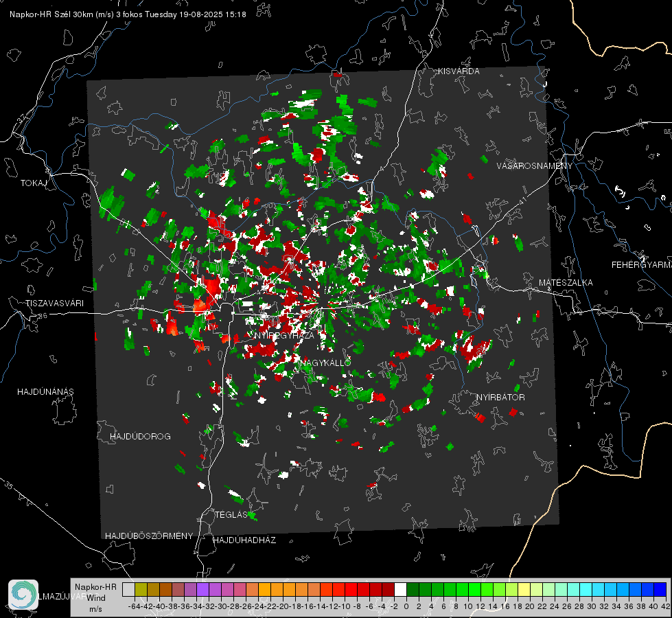Image resolution: width=672 pixels, height=618 pixels.
Task: Select the MÁTÉSZALKA label
Action: point(566,283)
